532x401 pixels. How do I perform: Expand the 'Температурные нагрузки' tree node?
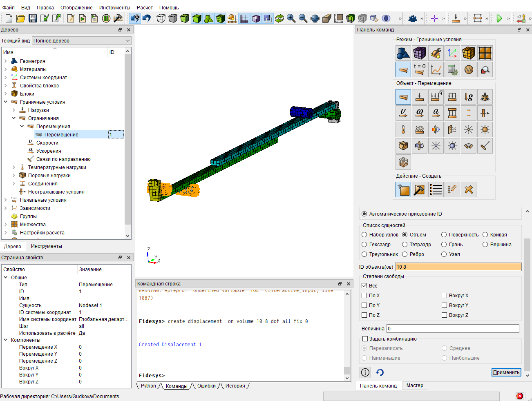13,167
